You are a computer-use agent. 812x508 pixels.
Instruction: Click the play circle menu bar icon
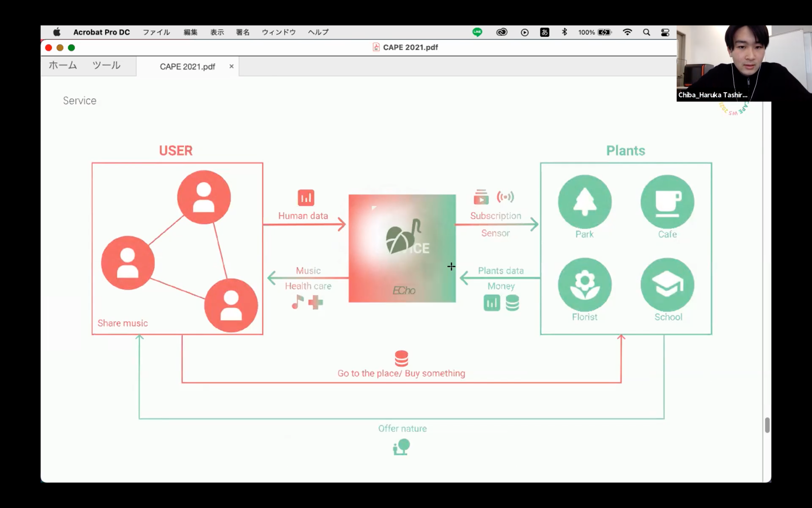click(x=525, y=32)
